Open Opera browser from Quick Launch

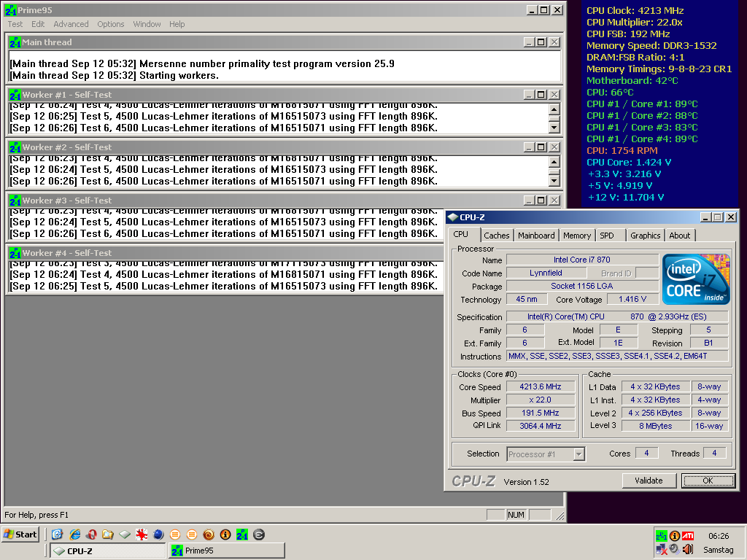pyautogui.click(x=90, y=534)
